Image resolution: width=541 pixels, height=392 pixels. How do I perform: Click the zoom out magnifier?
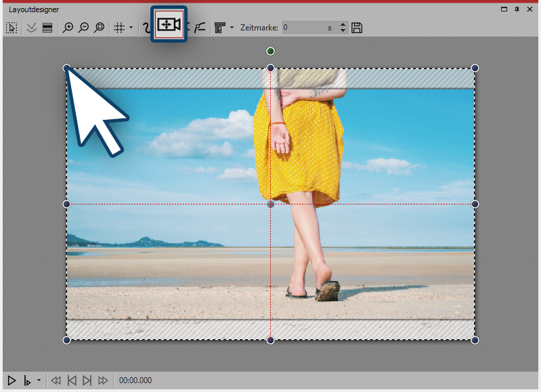pyautogui.click(x=83, y=28)
